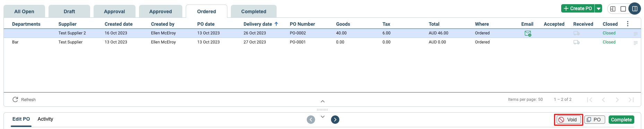Click the received truck icon for PO-0002
The width and height of the screenshot is (644, 129).
tap(576, 33)
